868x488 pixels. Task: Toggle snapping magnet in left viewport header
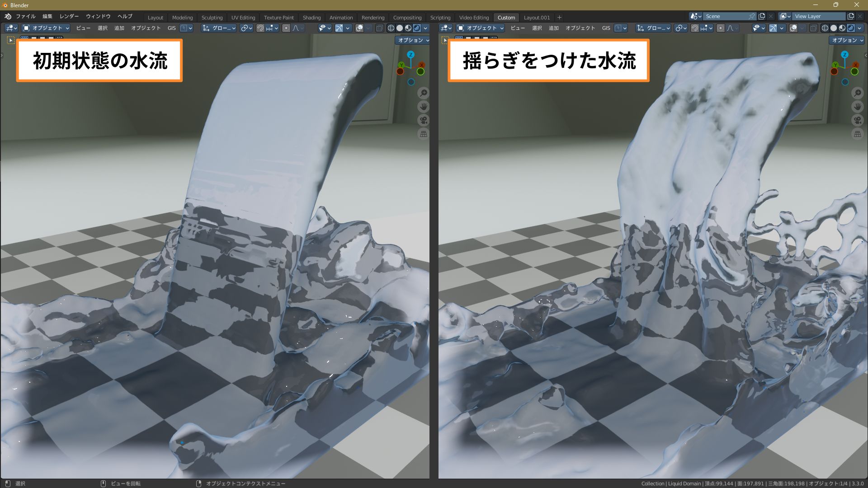click(x=260, y=28)
